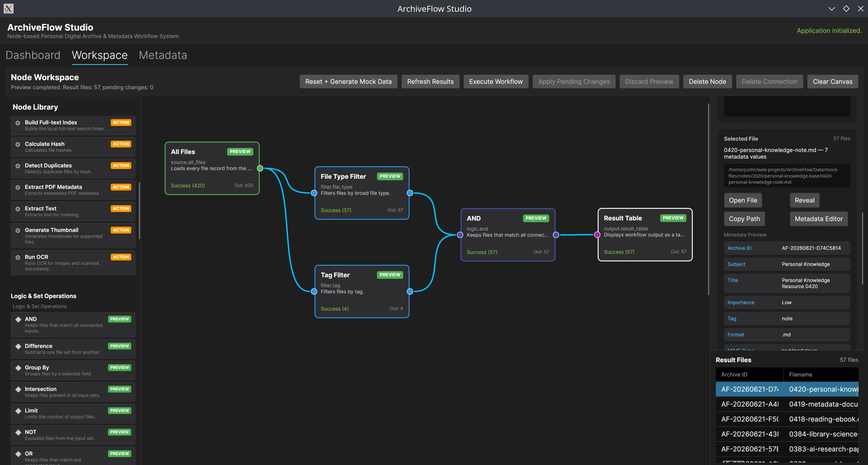868x465 pixels.
Task: Select result row 0384-library-science
Action: (x=787, y=434)
